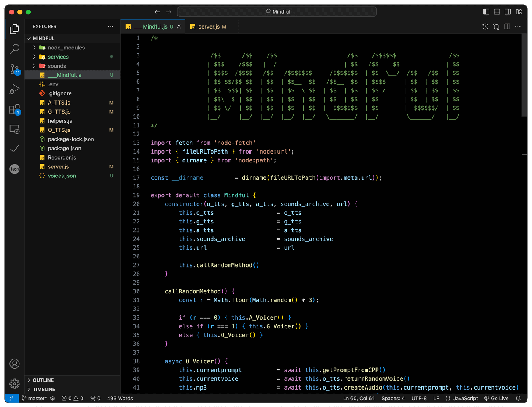Switch to the server.js tab
Screen dimensions: 532x407
tap(209, 27)
